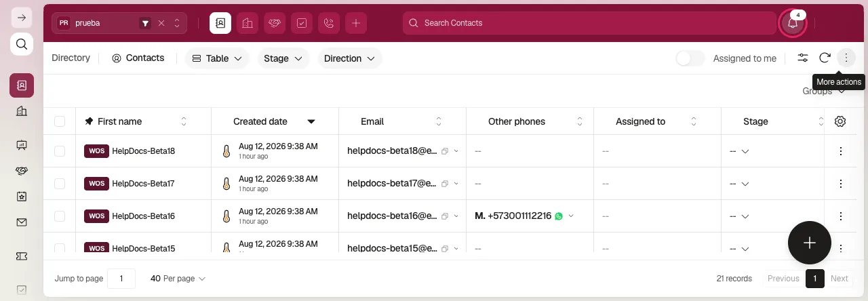Sort by the Email column arrows
The height and width of the screenshot is (301, 868).
click(439, 121)
